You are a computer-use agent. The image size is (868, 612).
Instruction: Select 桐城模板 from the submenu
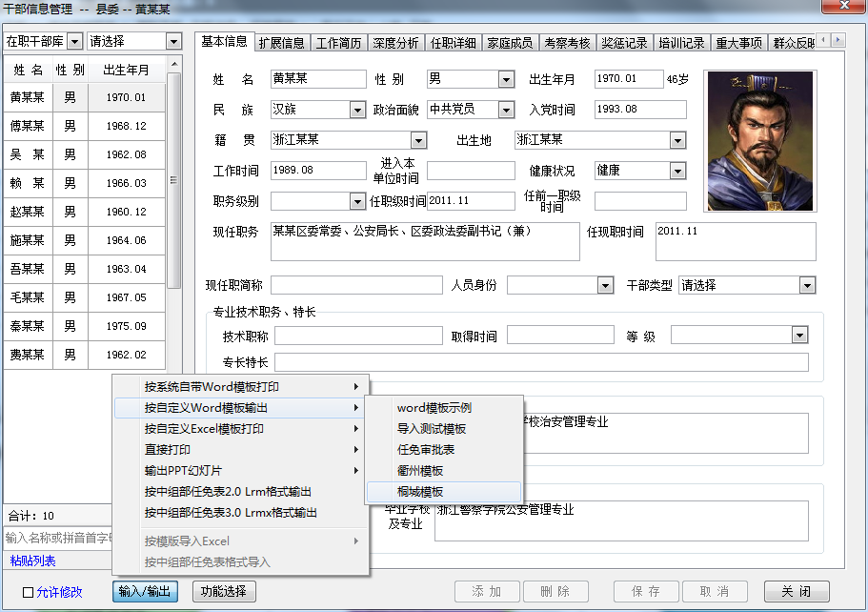pyautogui.click(x=420, y=492)
